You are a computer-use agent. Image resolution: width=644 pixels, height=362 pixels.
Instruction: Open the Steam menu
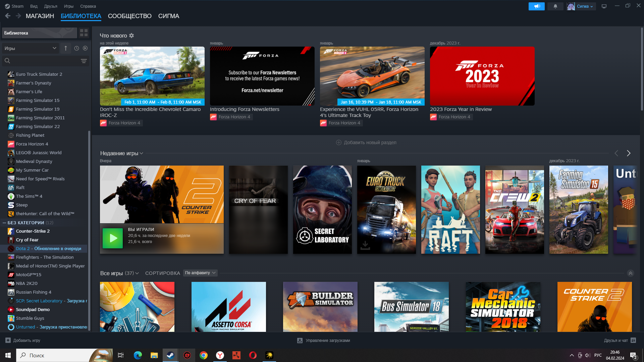[x=15, y=6]
